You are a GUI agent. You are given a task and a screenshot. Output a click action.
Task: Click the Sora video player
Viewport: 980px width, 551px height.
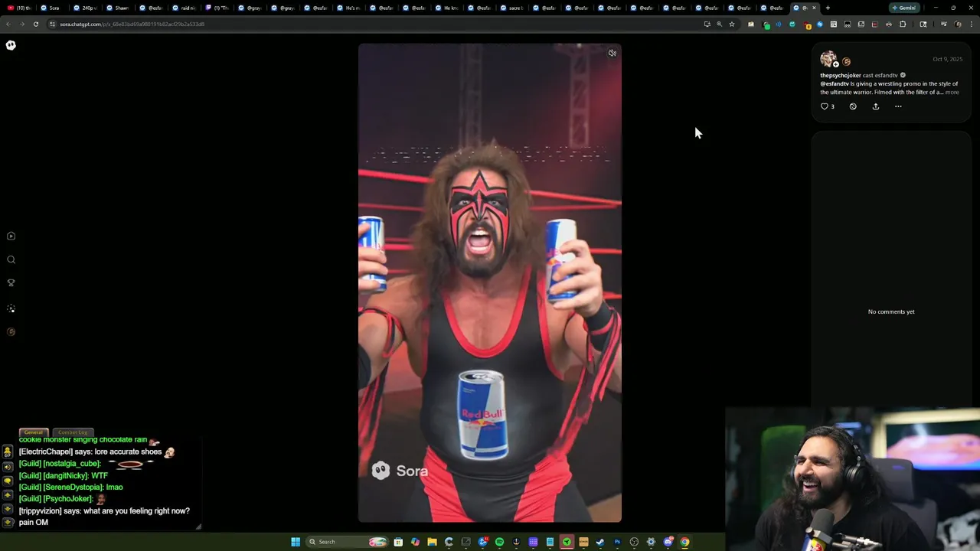pos(490,282)
